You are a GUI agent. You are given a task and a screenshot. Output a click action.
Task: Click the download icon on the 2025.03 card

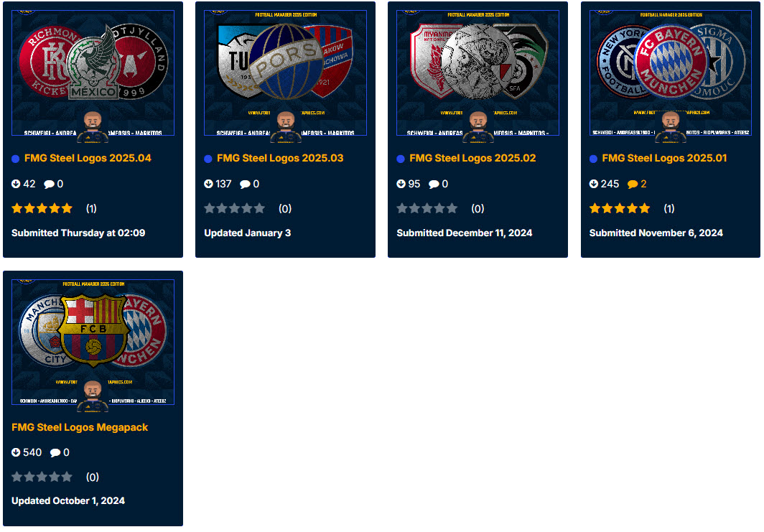tap(208, 184)
